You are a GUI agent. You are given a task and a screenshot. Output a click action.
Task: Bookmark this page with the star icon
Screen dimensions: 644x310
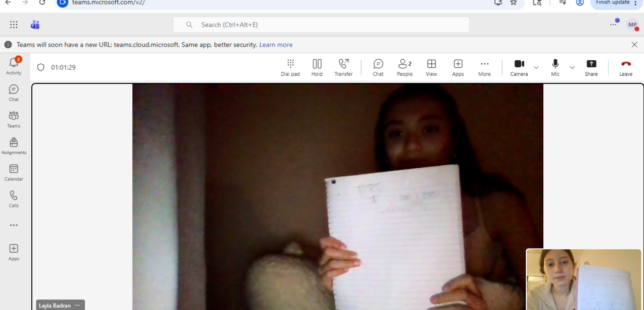514,3
